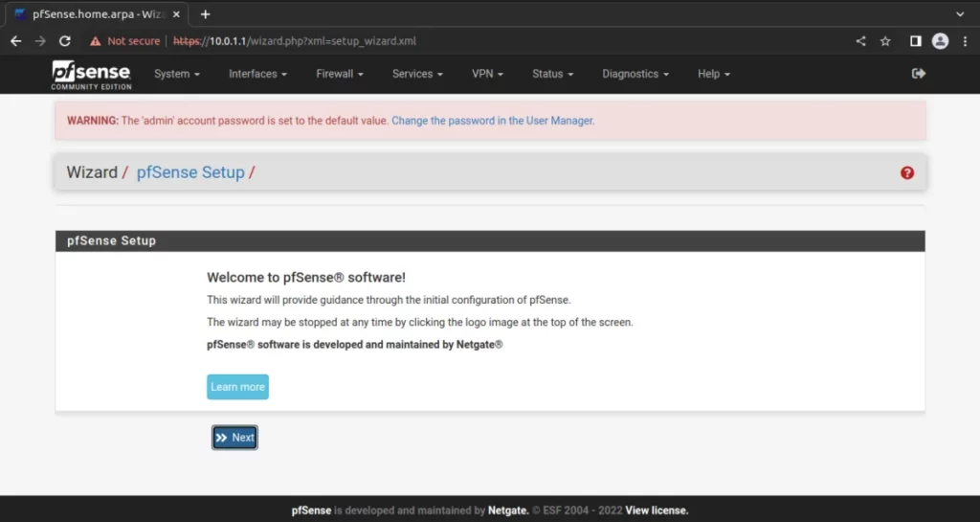Image resolution: width=980 pixels, height=522 pixels.
Task: Click the Welcome to pfSense® software heading
Action: pyautogui.click(x=306, y=278)
